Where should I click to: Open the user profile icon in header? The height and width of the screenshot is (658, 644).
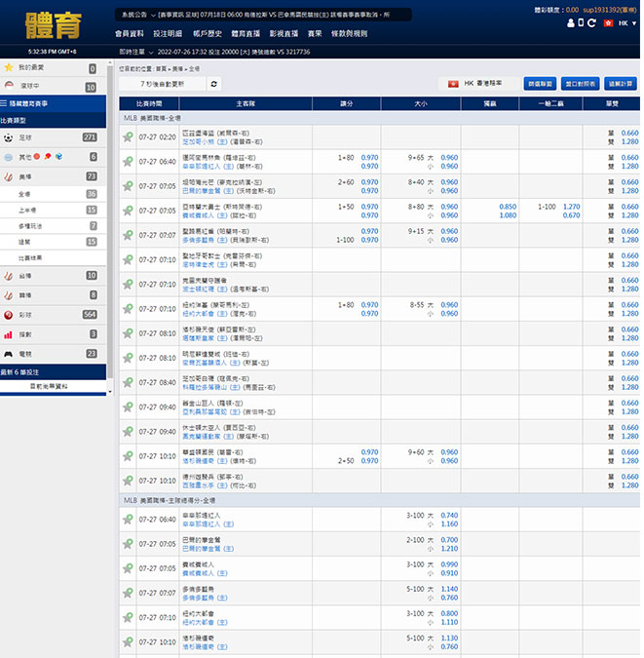coord(571,23)
